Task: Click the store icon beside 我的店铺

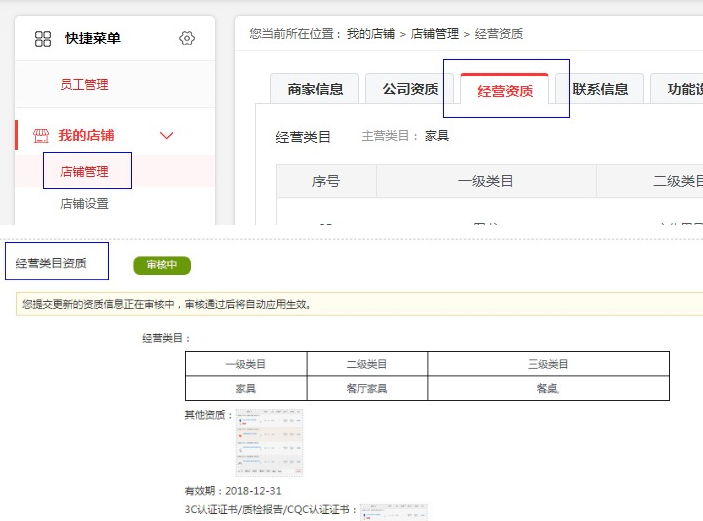Action: (41, 135)
